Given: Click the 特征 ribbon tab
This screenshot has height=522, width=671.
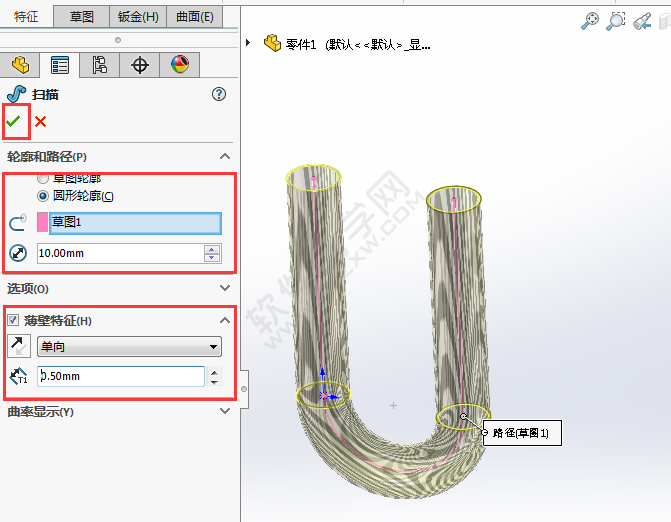Looking at the screenshot, I should click(x=26, y=17).
